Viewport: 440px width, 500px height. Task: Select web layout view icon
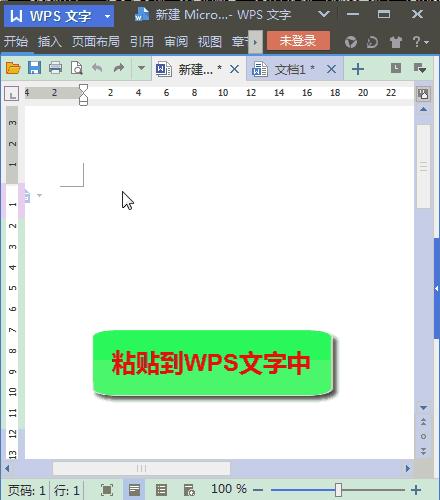[189, 490]
